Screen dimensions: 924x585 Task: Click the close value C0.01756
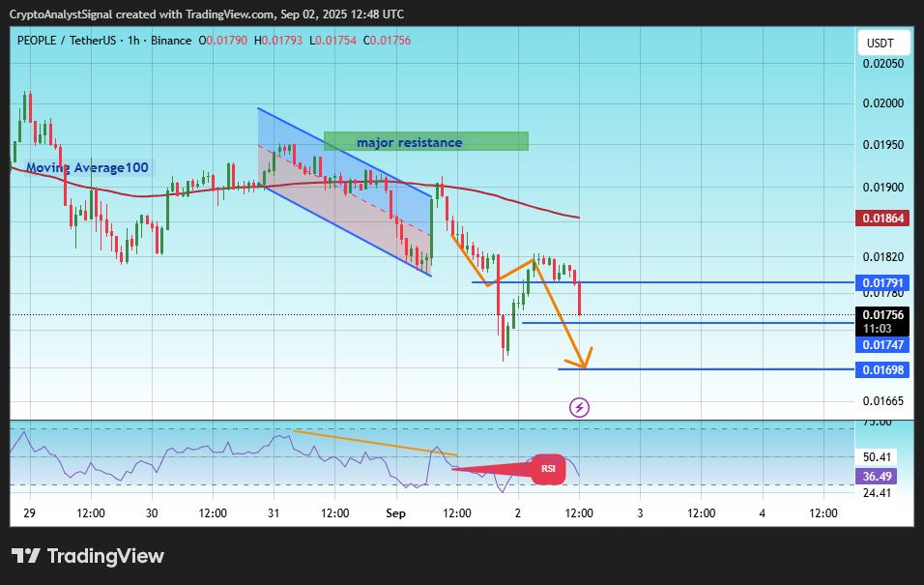click(x=387, y=41)
